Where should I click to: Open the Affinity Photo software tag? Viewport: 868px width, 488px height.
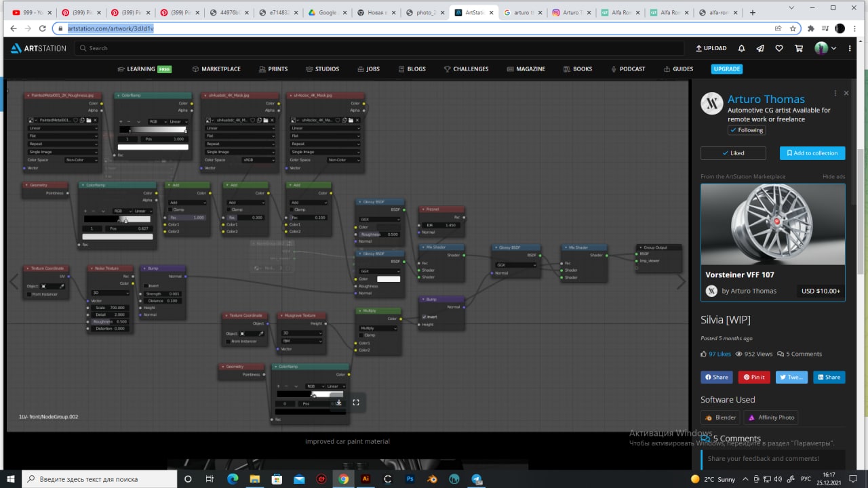coord(771,418)
